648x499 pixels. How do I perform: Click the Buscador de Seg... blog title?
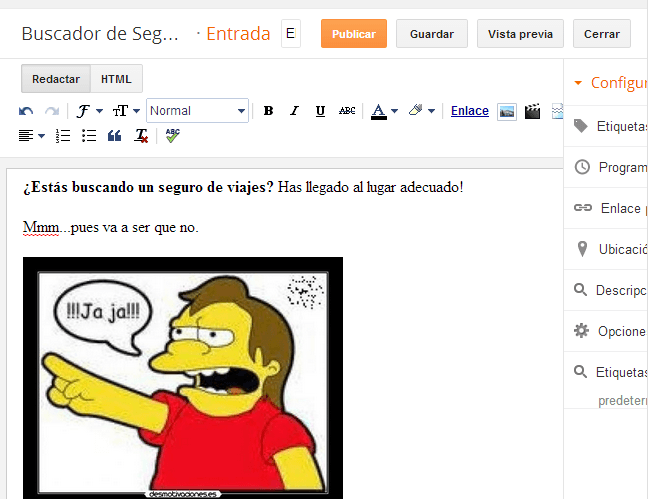tap(100, 33)
